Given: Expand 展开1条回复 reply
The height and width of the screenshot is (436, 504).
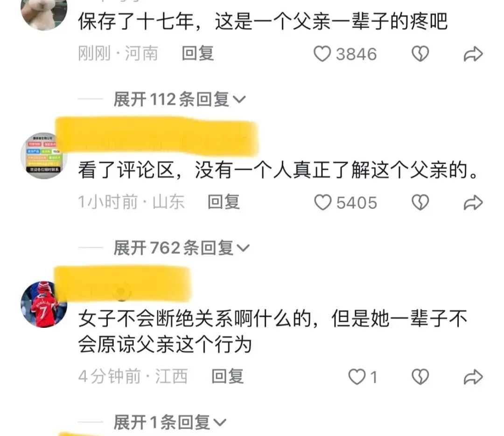Looking at the screenshot, I should click(x=170, y=422).
